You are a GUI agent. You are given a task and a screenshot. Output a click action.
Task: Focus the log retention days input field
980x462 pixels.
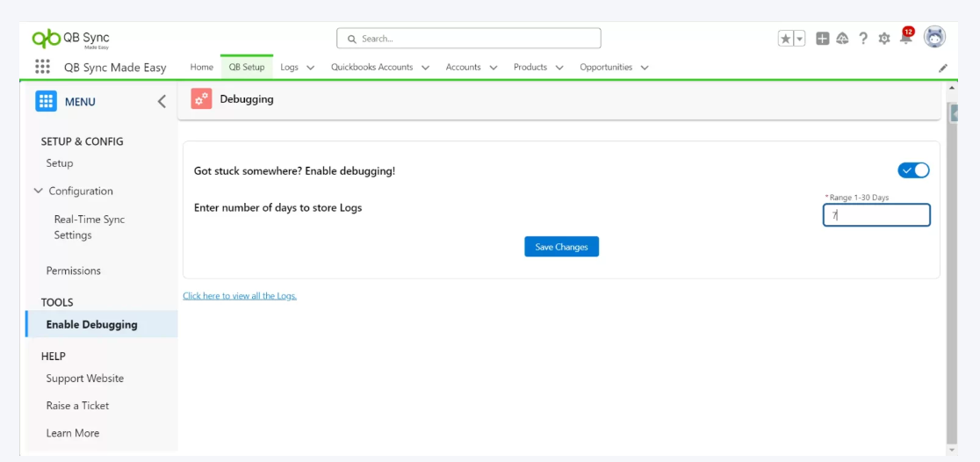coord(876,215)
